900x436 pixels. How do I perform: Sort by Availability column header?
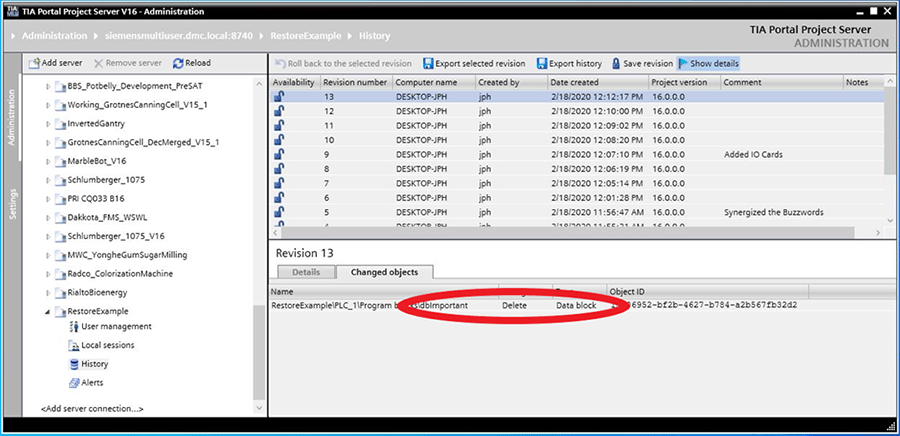coord(294,83)
